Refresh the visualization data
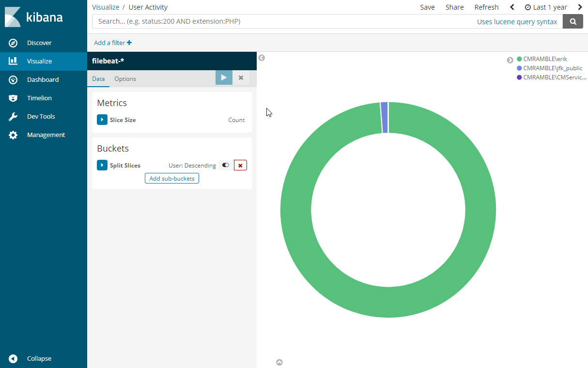588x368 pixels. point(486,7)
